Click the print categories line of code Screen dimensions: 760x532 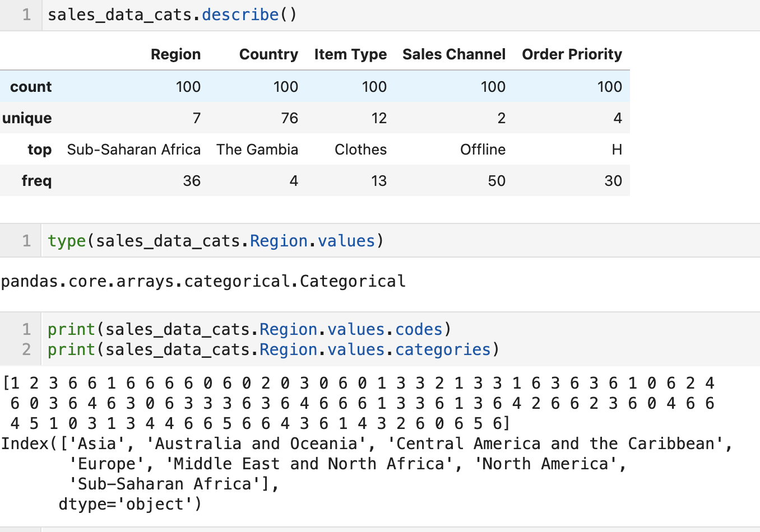(x=274, y=349)
